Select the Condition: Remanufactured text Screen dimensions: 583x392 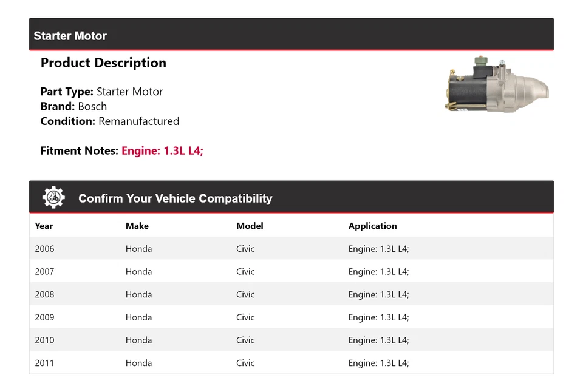tap(110, 121)
